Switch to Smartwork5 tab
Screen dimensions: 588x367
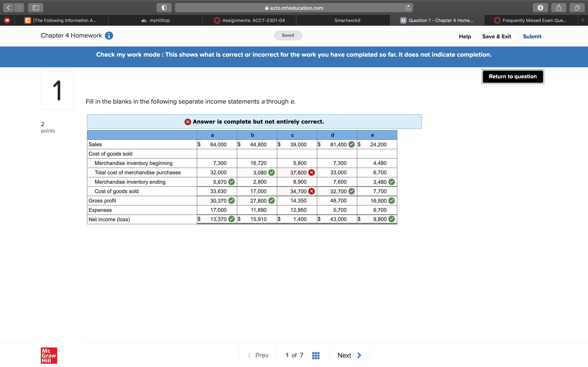coord(347,20)
